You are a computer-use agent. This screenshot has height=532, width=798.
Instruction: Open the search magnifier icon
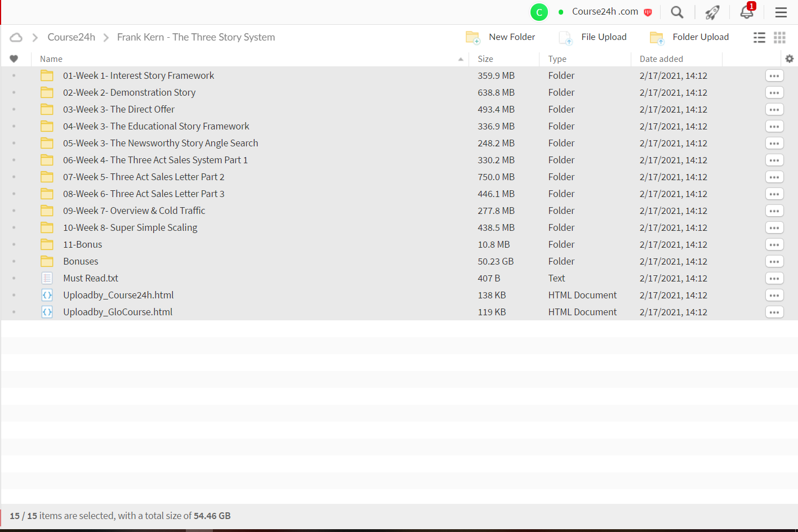[x=677, y=12]
